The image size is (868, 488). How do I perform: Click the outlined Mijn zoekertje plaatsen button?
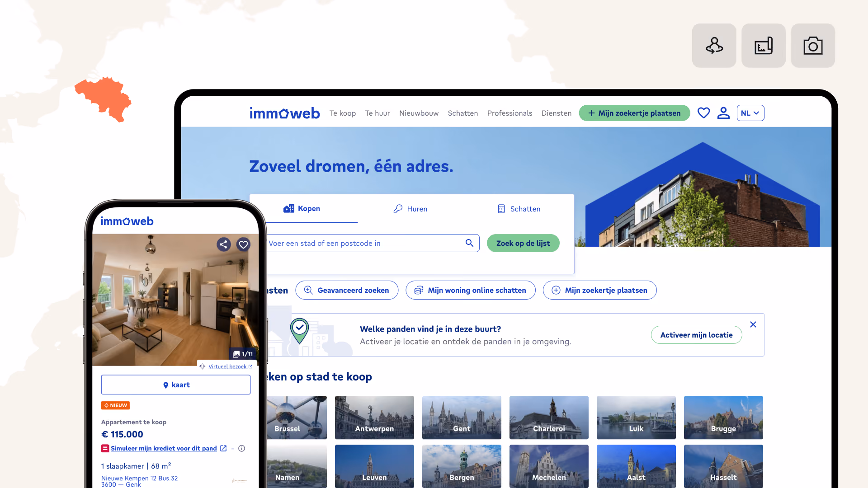coord(600,290)
